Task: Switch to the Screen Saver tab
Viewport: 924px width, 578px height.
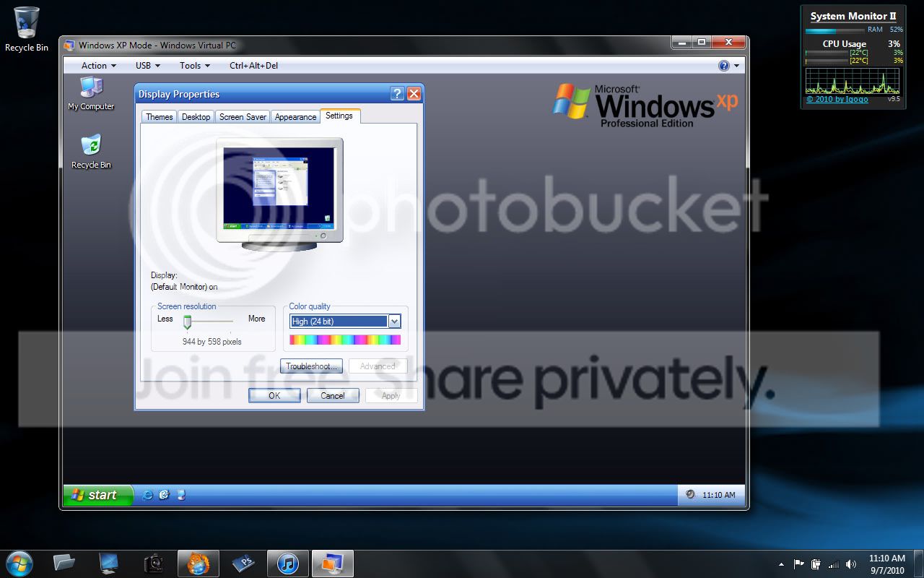Action: 243,117
